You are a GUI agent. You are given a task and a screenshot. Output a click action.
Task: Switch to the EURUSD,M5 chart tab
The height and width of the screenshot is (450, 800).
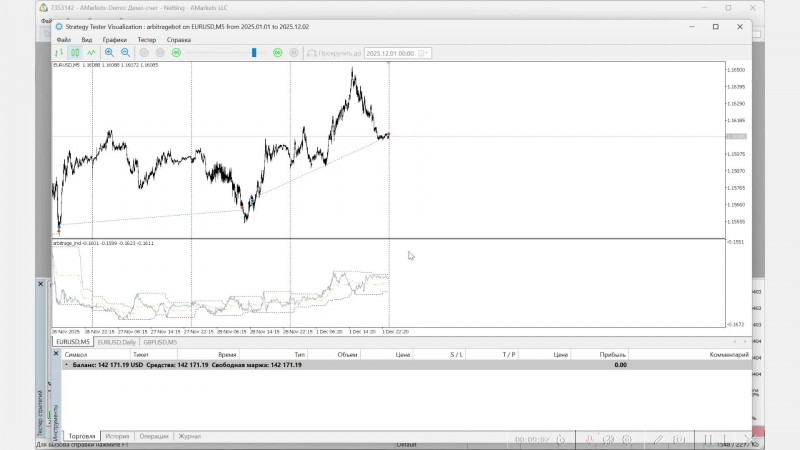pyautogui.click(x=72, y=342)
